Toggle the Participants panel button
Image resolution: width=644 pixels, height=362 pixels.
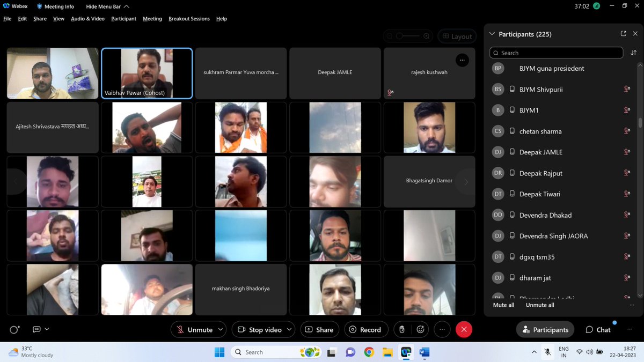pyautogui.click(x=545, y=330)
